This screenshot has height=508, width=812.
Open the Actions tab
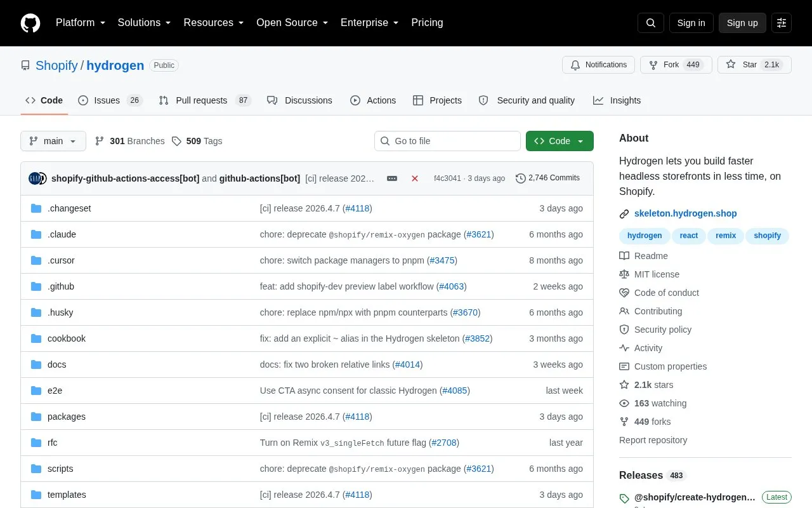pos(373,100)
